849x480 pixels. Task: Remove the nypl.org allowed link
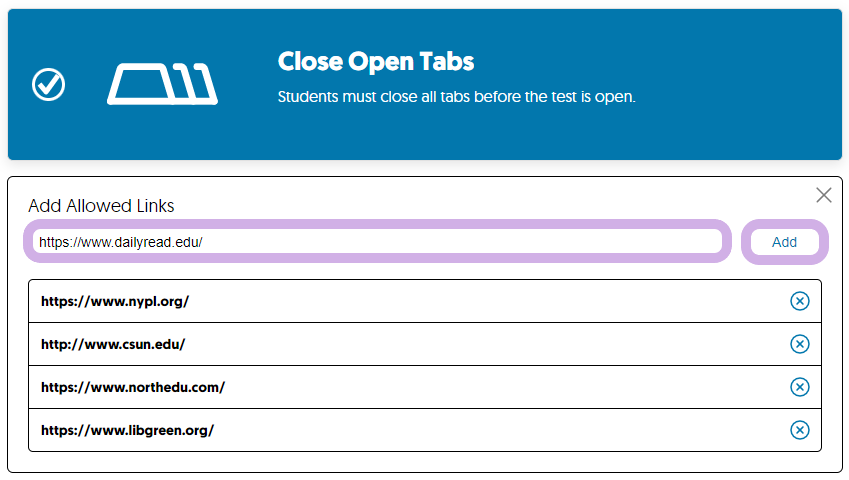[800, 301]
